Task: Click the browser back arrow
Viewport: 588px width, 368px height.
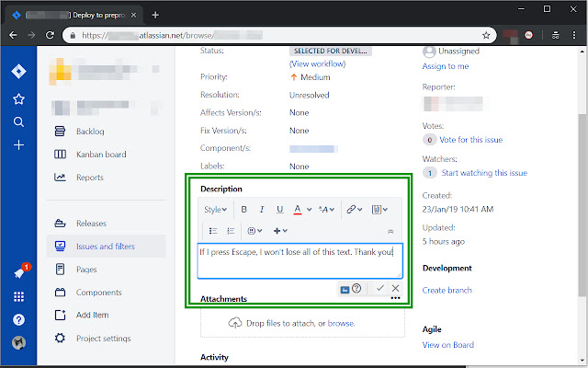Action: pos(13,35)
